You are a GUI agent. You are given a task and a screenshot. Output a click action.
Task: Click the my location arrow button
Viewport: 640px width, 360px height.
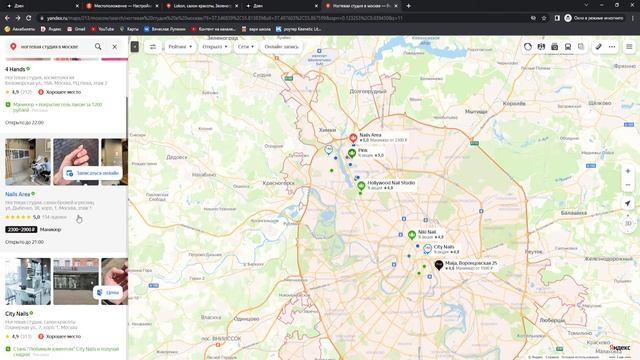(628, 203)
